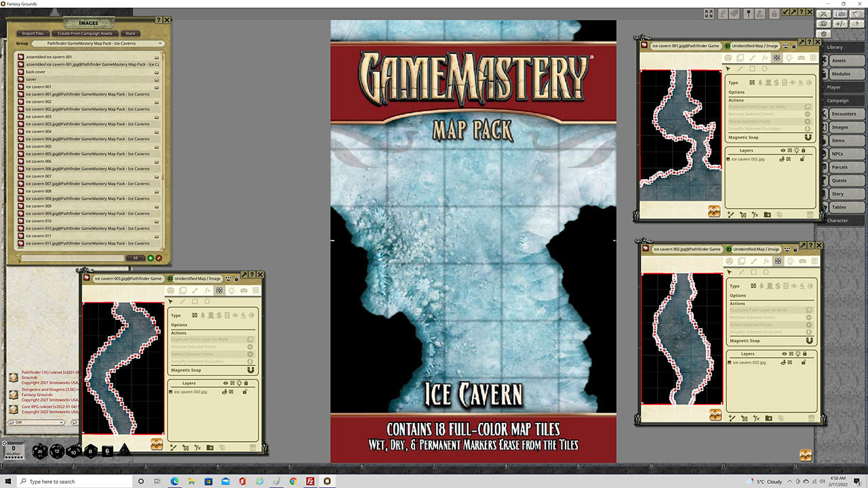
Task: Click Create From Campaign Assets button
Action: 85,33
